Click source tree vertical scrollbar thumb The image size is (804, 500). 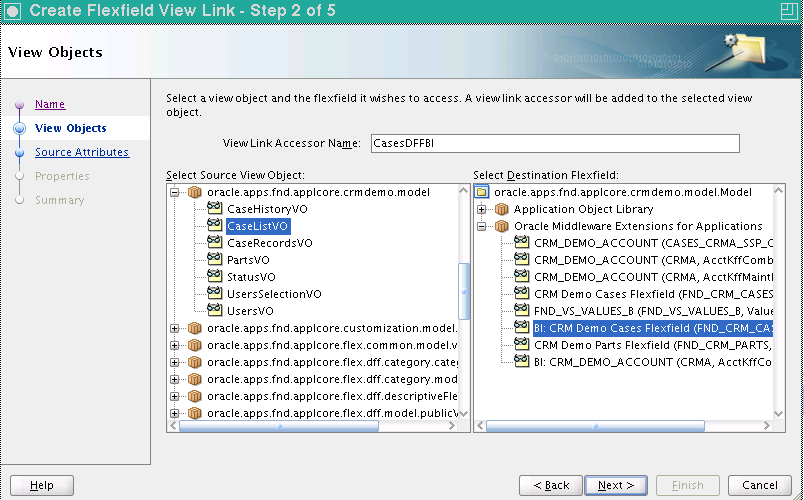[x=464, y=291]
